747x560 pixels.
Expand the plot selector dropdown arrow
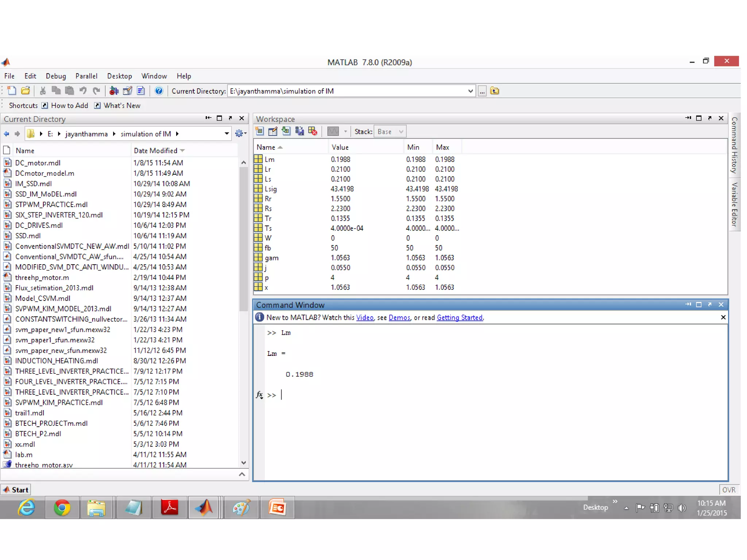coord(345,132)
